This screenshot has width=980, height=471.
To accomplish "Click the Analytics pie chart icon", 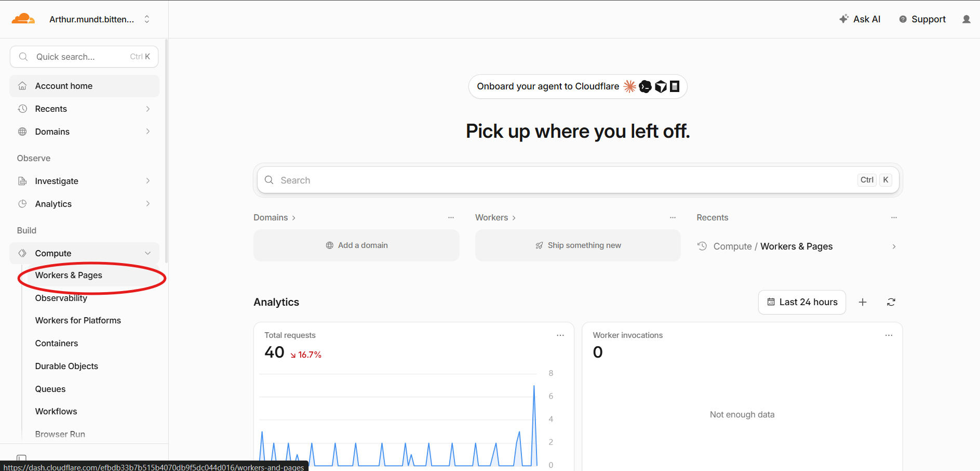I will coord(22,204).
